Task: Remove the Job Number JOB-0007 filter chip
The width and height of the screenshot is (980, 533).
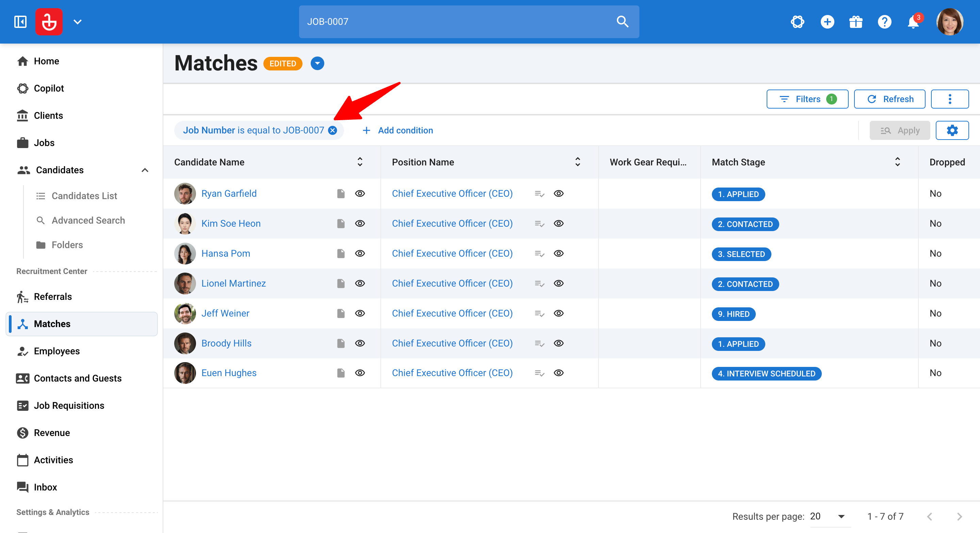Action: (x=332, y=130)
